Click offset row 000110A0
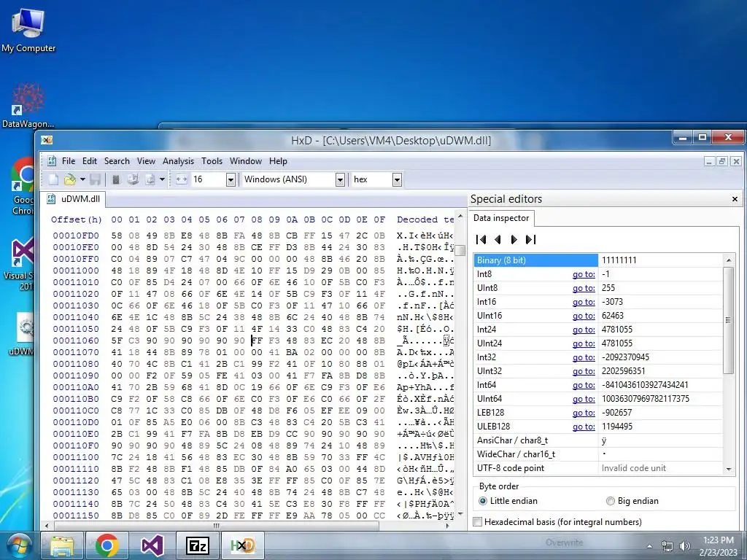 coord(76,387)
